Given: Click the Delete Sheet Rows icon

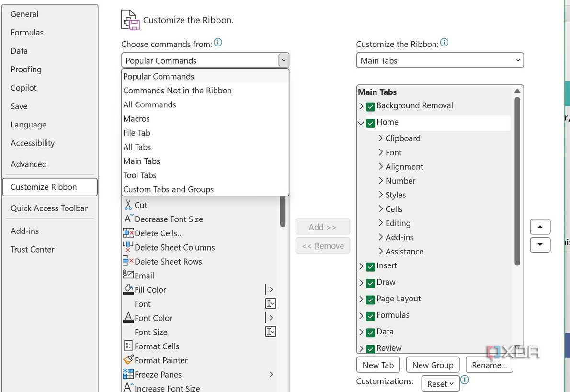Looking at the screenshot, I should point(128,261).
